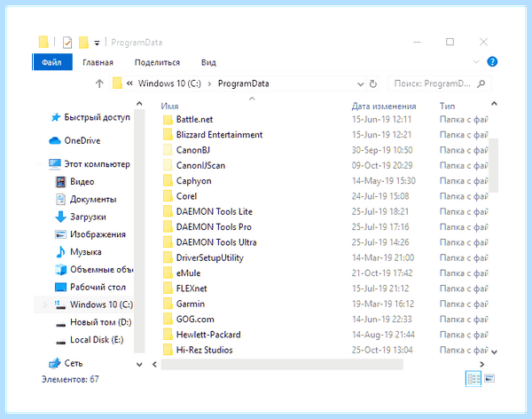The height and width of the screenshot is (419, 532).
Task: Click the Caphyon folder icon
Action: click(168, 181)
